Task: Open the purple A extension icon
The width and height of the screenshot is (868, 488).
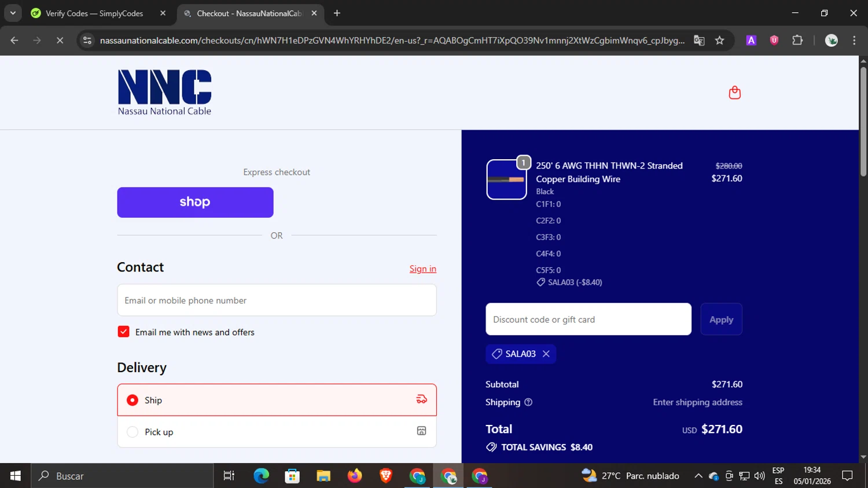Action: (x=751, y=41)
